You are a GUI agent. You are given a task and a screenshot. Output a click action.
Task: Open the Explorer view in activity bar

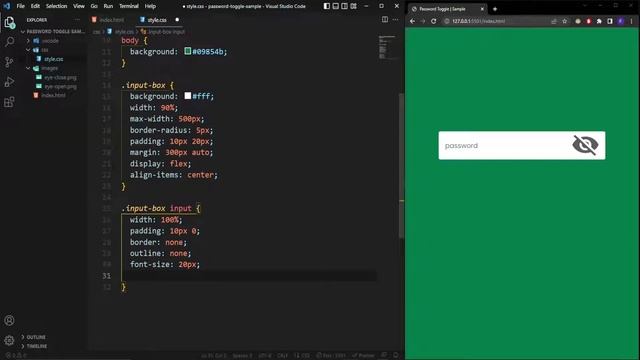click(9, 22)
